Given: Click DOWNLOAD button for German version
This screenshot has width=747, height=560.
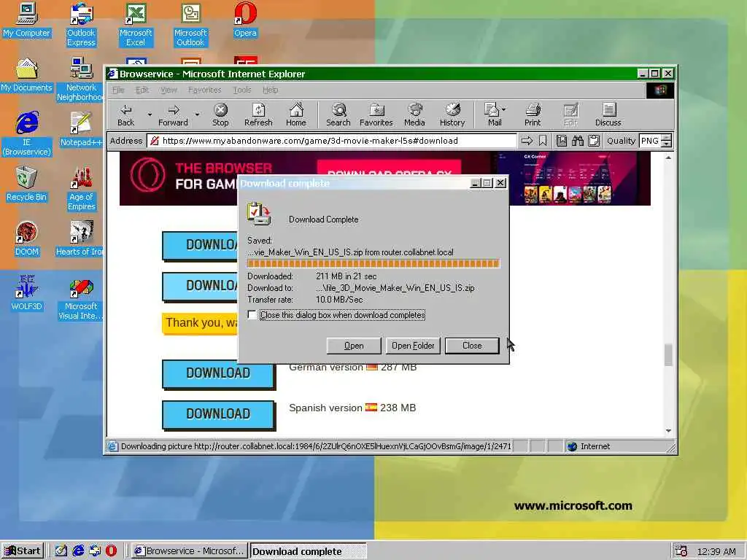Looking at the screenshot, I should coord(218,373).
